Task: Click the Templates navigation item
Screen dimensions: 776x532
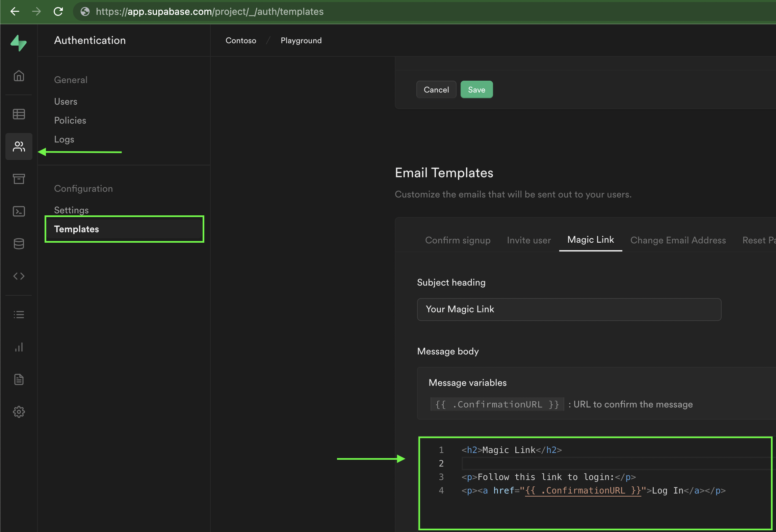Action: pos(76,229)
